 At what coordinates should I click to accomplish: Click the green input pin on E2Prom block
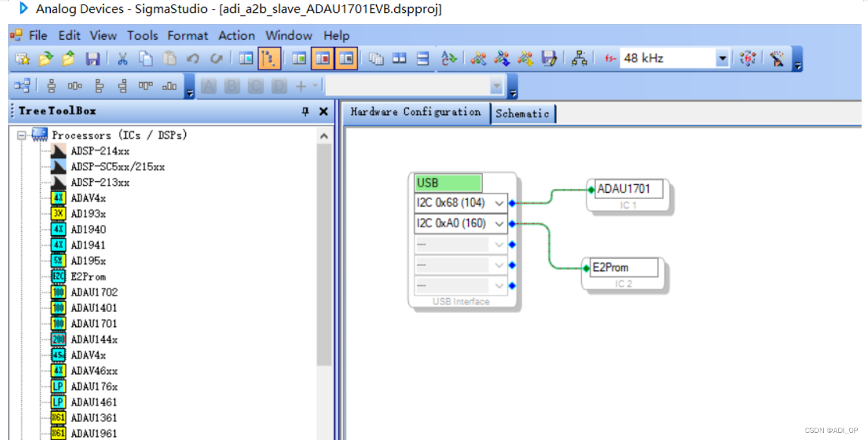(x=586, y=268)
